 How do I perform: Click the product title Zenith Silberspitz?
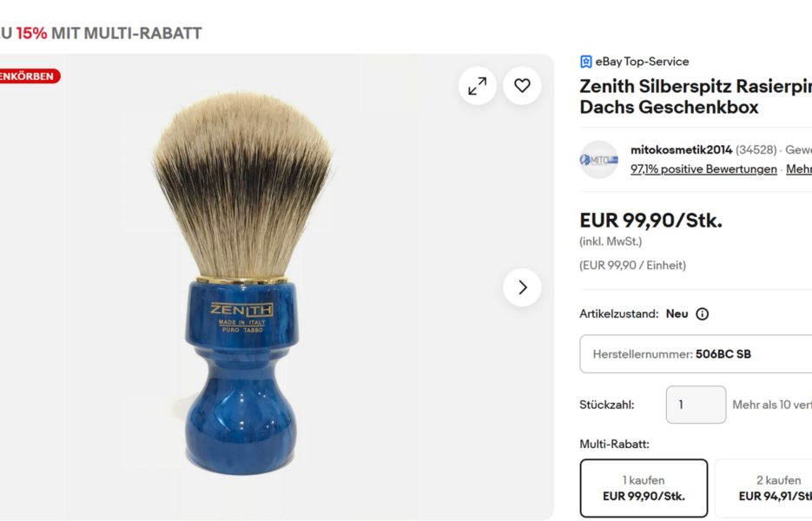coord(696,96)
